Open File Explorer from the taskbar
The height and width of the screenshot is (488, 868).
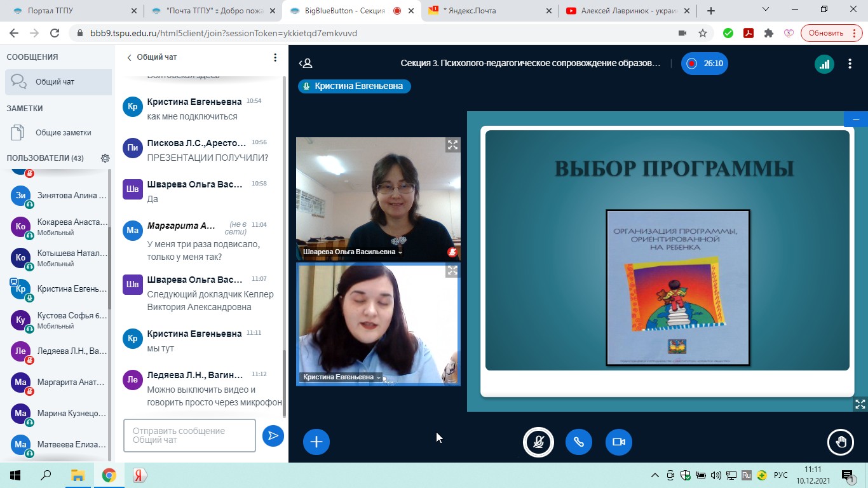click(x=78, y=475)
